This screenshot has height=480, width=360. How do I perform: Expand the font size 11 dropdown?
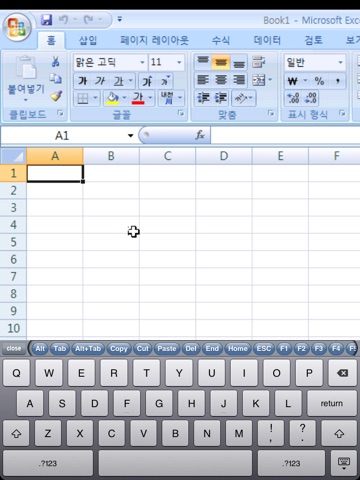179,62
